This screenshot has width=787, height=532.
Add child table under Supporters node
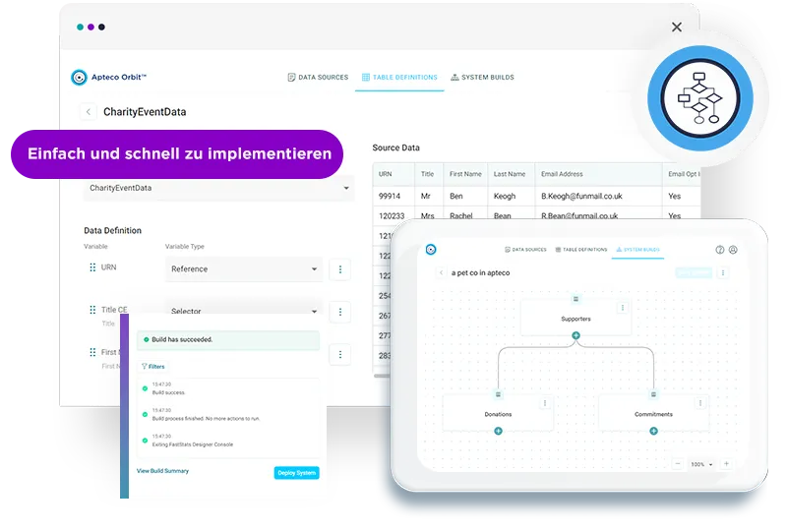[575, 335]
